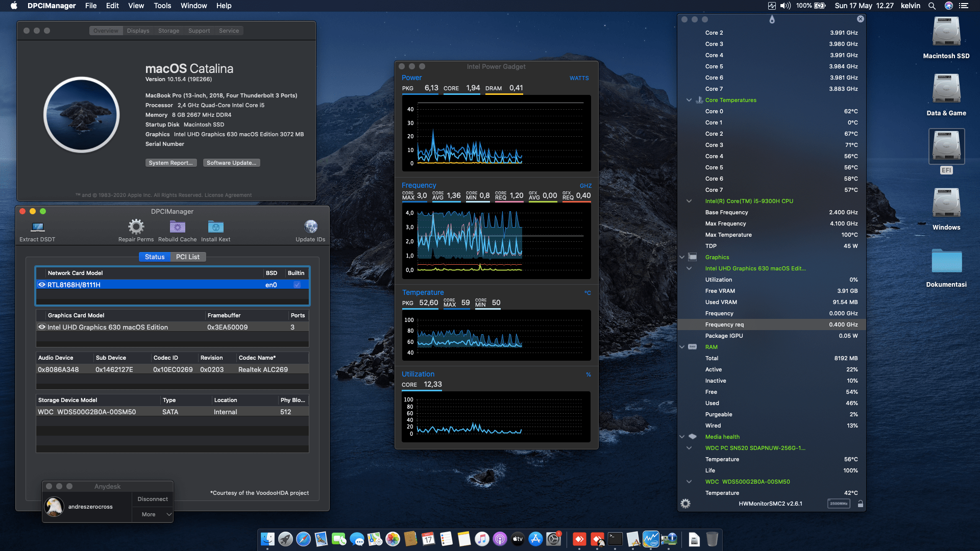This screenshot has width=980, height=551.
Task: Click the Install Kext icon
Action: click(215, 227)
